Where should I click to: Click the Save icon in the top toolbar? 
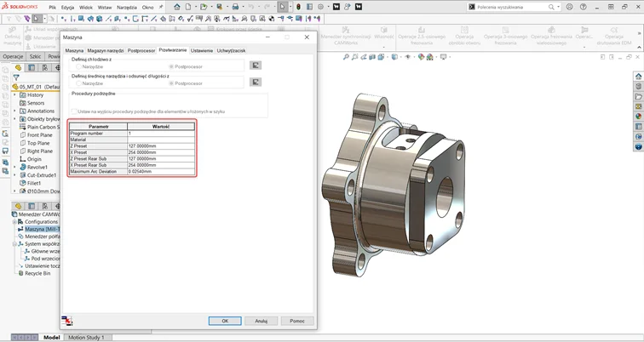point(219,7)
